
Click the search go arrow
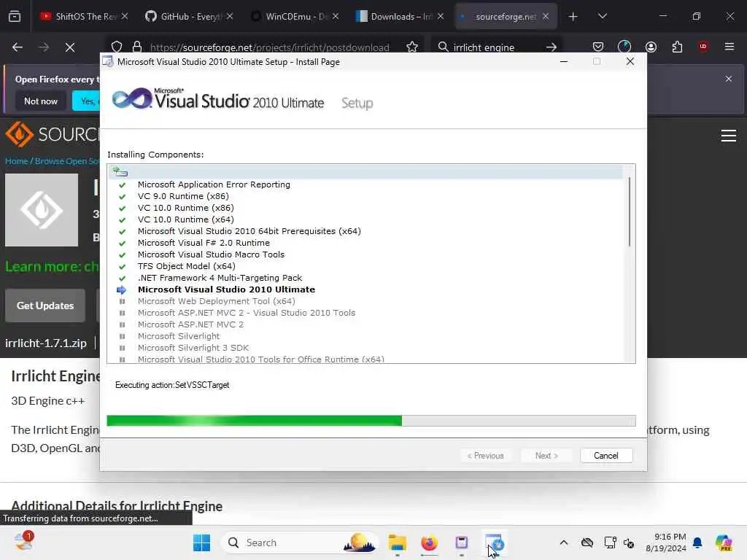coord(551,47)
